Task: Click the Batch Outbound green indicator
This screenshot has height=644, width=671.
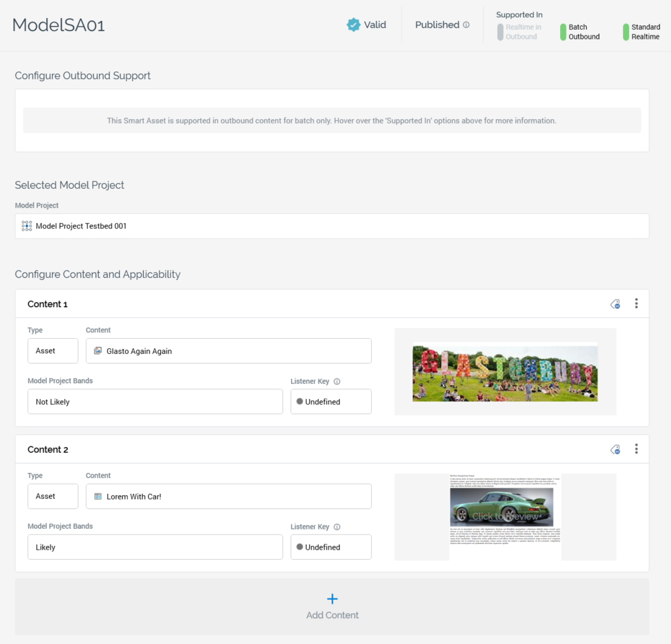Action: (x=563, y=32)
